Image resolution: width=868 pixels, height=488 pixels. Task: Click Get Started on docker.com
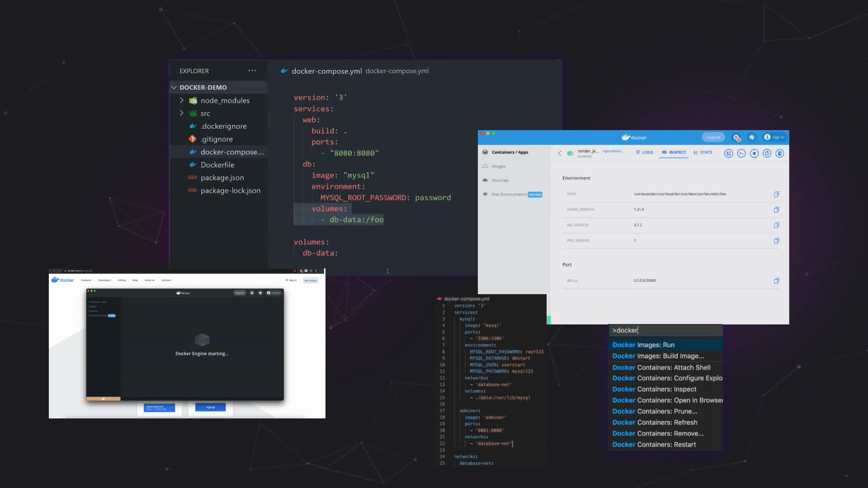point(311,281)
